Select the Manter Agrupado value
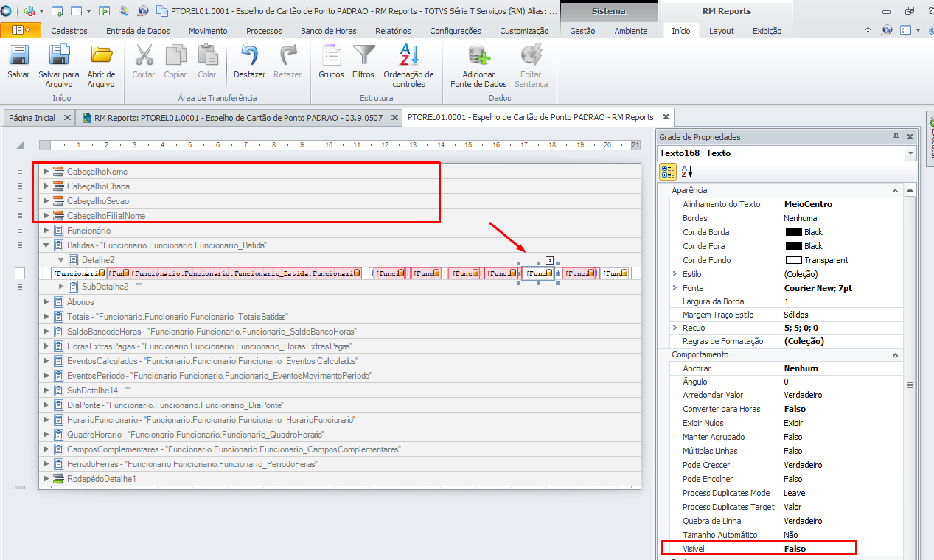The height and width of the screenshot is (560, 934). tap(843, 437)
